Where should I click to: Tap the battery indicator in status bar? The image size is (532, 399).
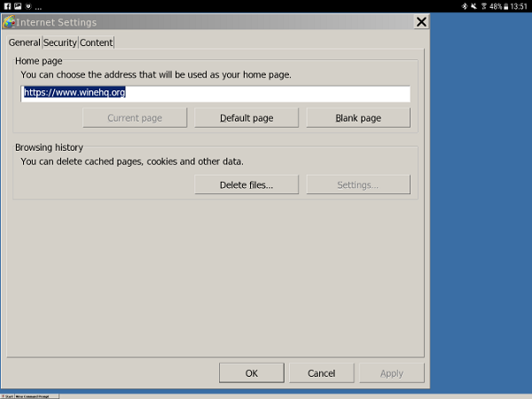point(504,6)
